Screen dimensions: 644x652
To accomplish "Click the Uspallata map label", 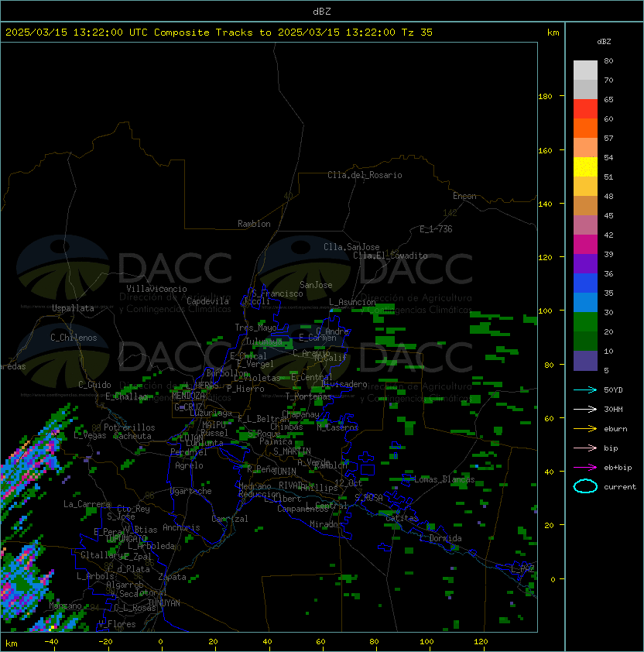I will [x=73, y=308].
